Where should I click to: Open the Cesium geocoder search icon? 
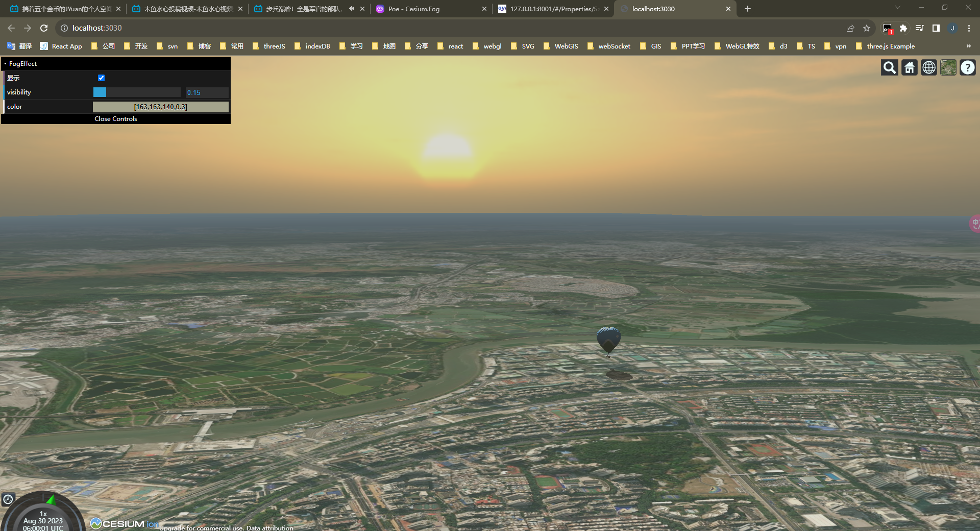click(890, 67)
